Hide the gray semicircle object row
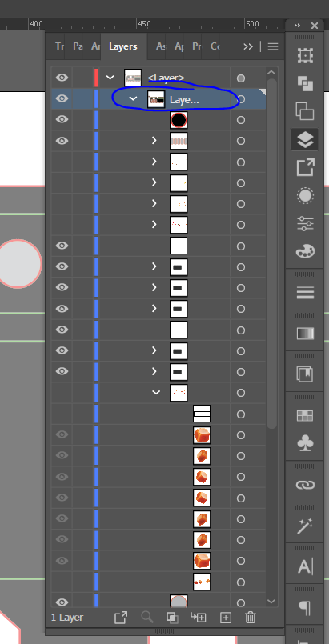The image size is (329, 644). 62,602
